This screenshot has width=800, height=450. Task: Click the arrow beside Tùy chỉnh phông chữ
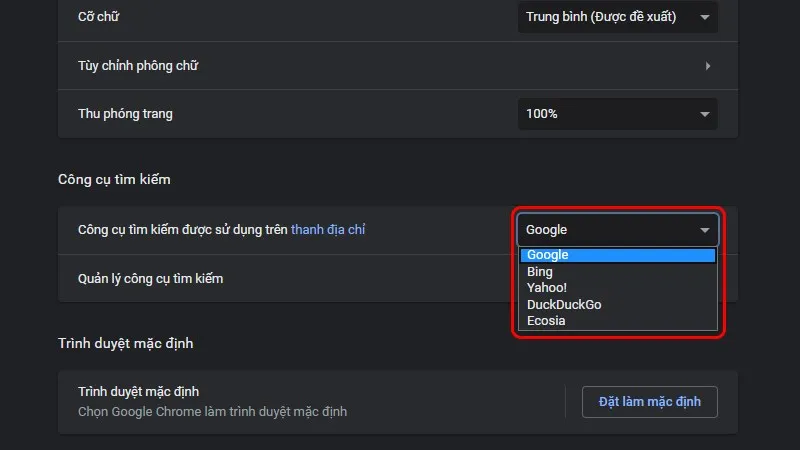[708, 66]
